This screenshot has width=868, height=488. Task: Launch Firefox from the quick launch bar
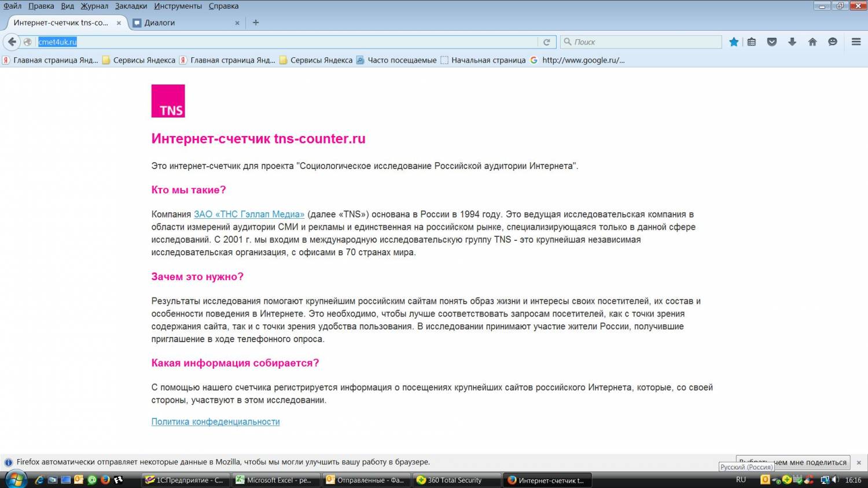tap(105, 480)
